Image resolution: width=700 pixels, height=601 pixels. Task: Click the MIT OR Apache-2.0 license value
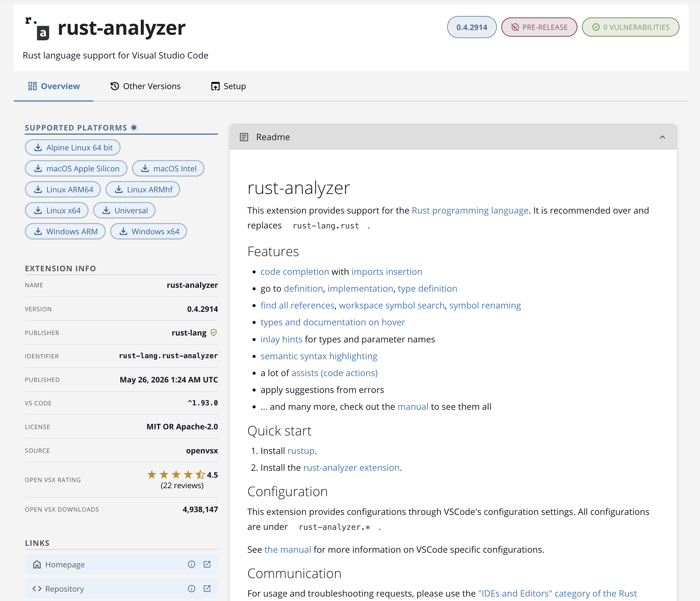coord(182,426)
